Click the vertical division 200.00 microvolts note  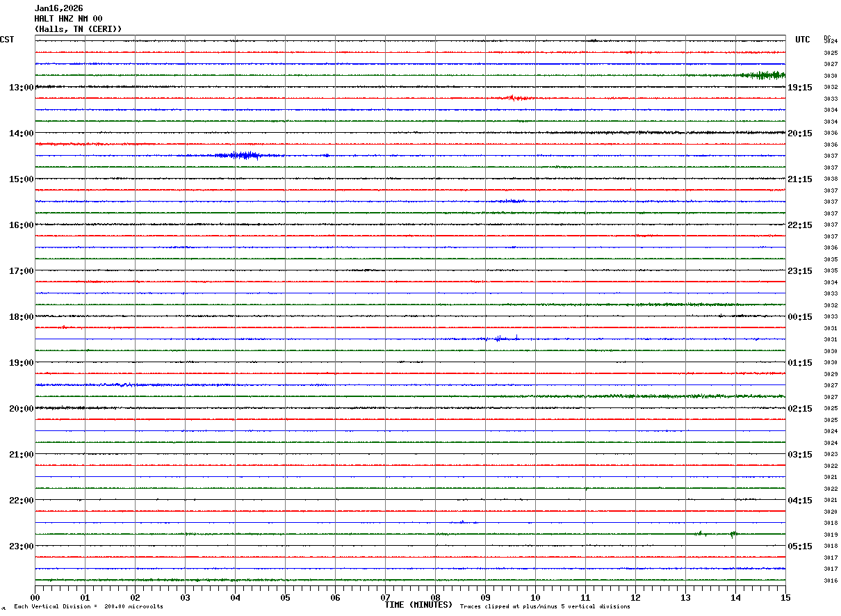click(x=88, y=607)
